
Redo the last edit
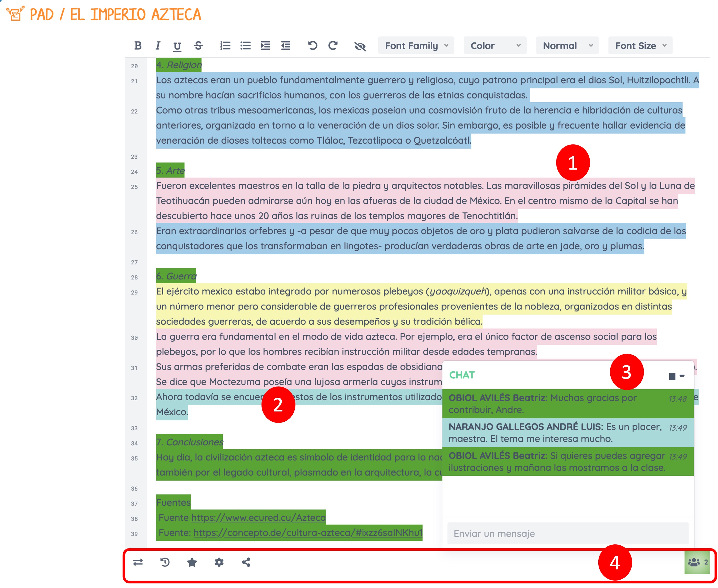click(333, 45)
